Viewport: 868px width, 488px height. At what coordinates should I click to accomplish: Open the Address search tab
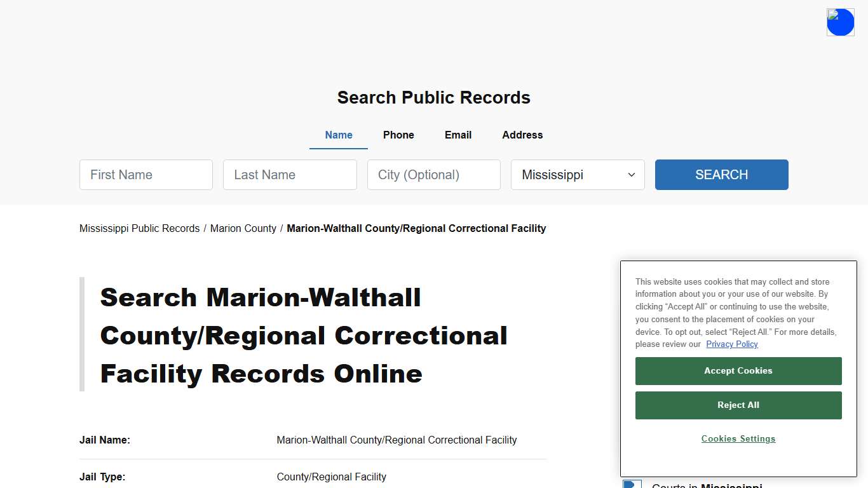tap(522, 135)
